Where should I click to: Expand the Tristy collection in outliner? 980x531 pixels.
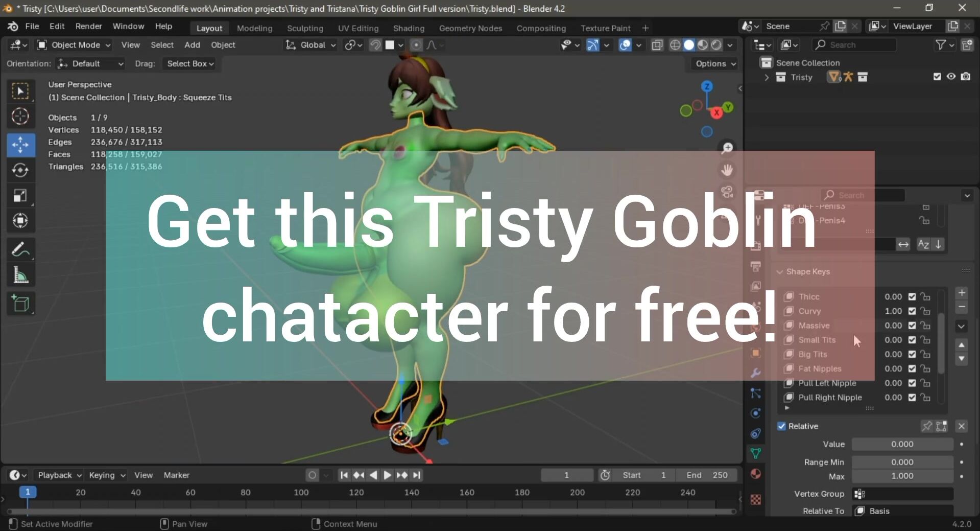point(767,77)
